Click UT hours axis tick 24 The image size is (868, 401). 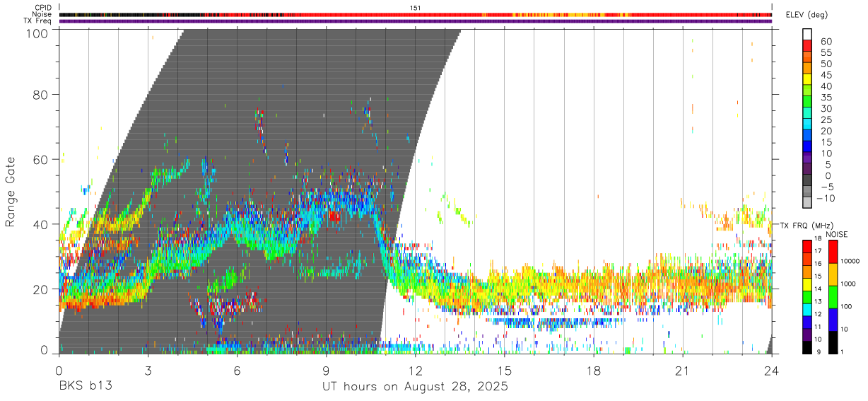(772, 370)
